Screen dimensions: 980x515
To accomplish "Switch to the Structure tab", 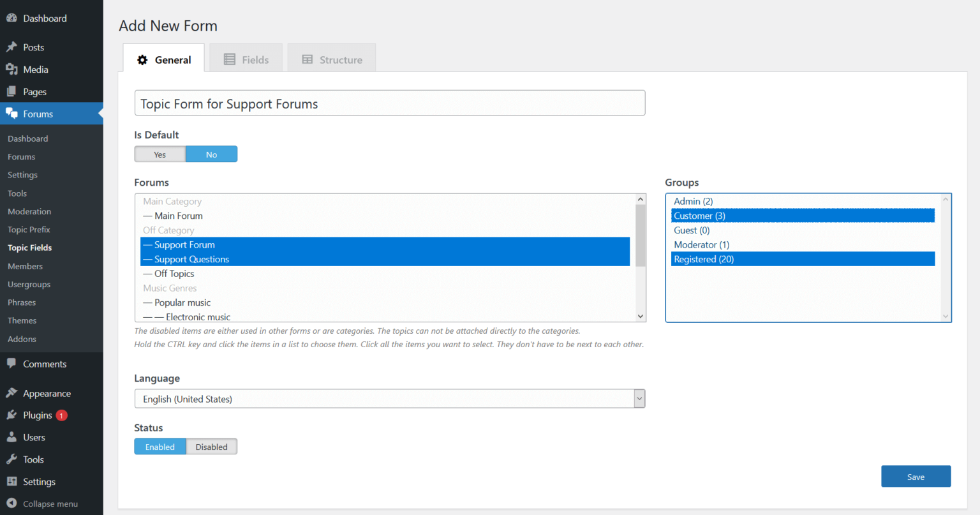I will 332,59.
